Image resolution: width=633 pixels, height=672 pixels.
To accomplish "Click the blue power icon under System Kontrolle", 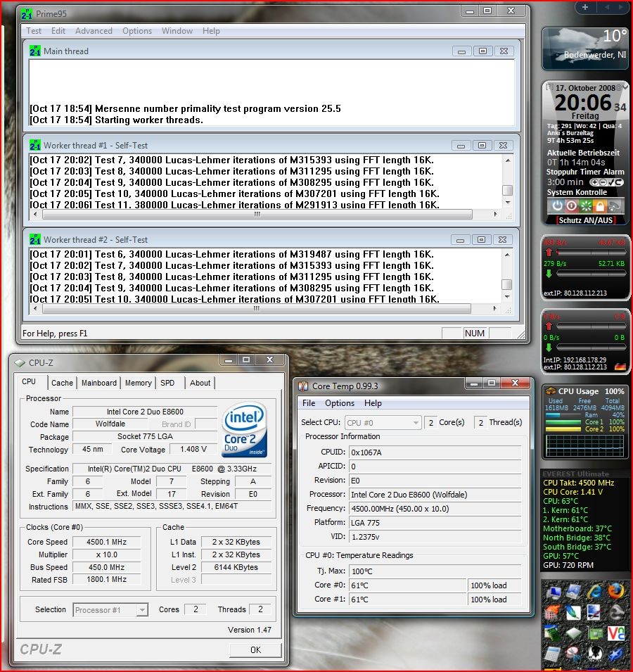I will (x=557, y=206).
